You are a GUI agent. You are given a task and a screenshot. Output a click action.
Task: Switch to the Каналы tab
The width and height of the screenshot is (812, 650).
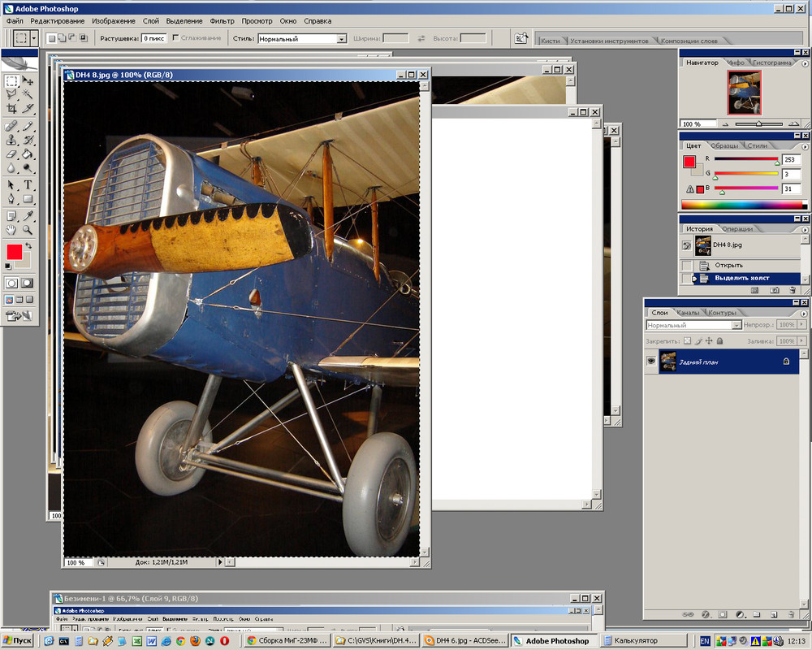click(688, 313)
